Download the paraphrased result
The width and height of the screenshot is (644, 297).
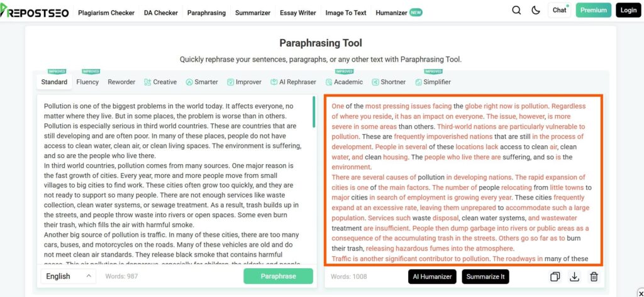[574, 277]
